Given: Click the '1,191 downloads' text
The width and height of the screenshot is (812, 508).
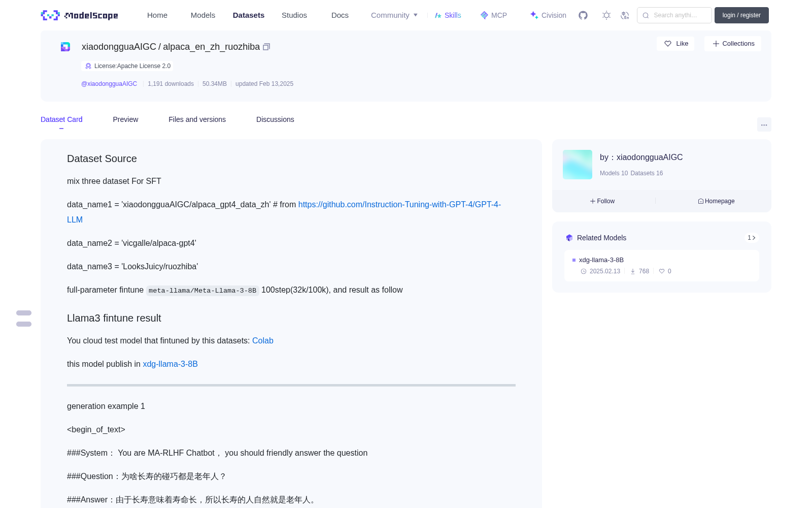Looking at the screenshot, I should [171, 84].
